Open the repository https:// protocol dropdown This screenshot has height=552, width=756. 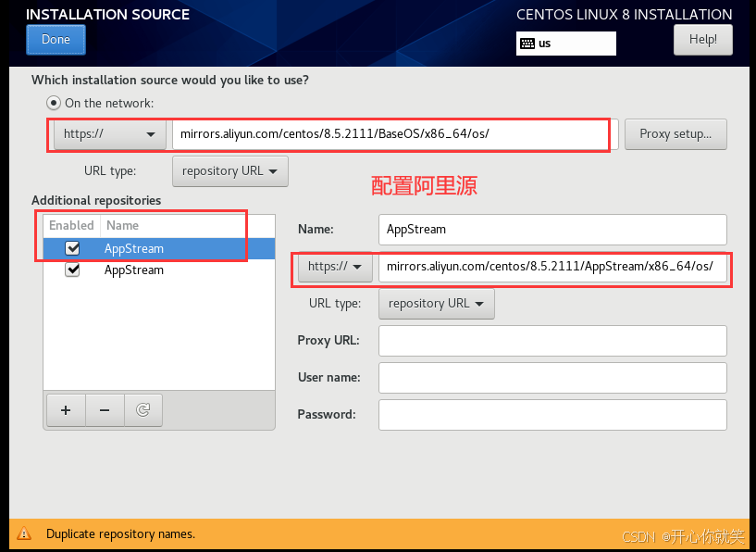click(334, 267)
